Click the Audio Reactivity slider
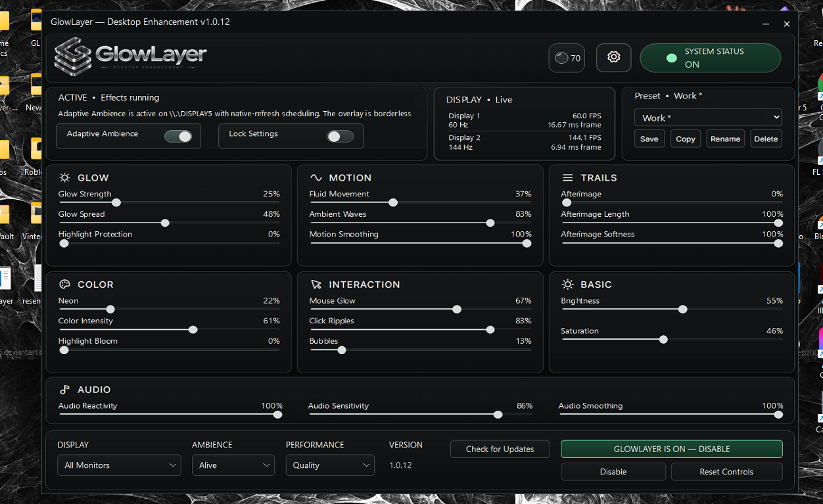 170,414
